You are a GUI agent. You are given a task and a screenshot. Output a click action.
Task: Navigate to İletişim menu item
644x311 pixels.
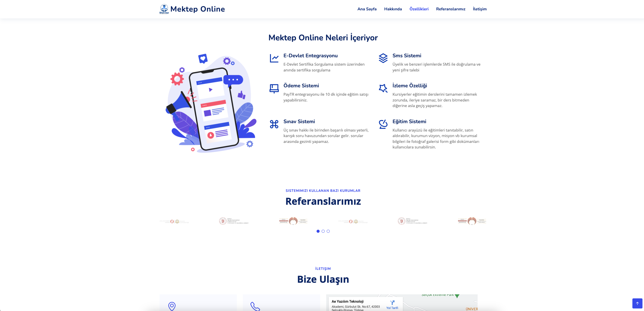pos(480,9)
